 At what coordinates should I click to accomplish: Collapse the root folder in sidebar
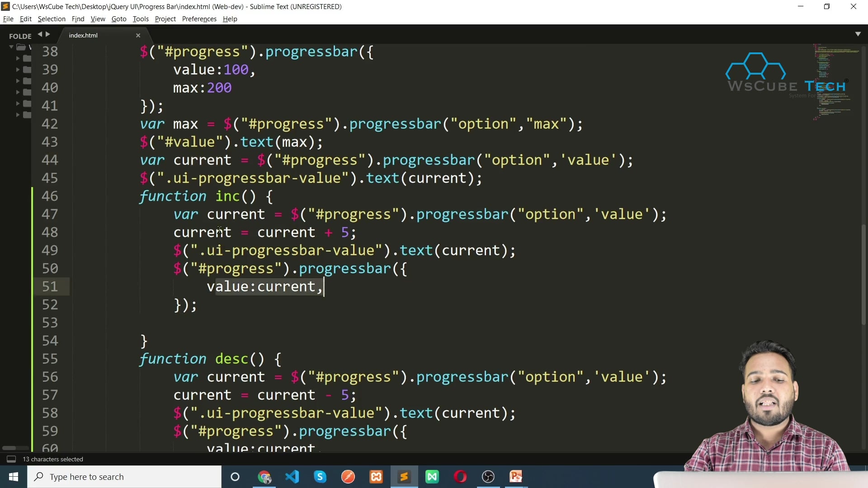11,47
